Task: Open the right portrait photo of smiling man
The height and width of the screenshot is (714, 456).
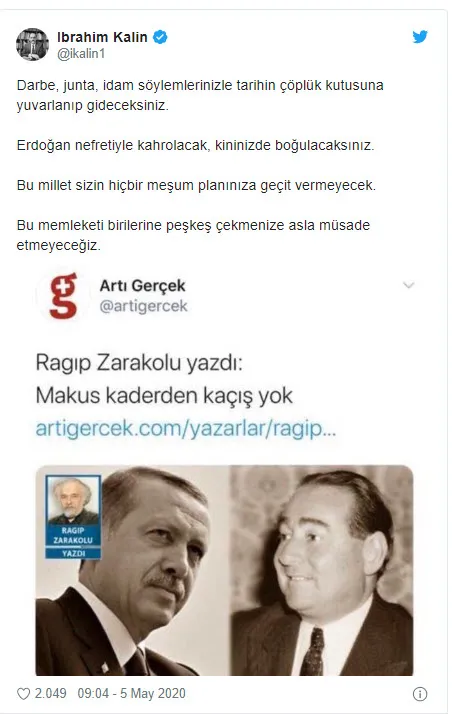Action: [322, 571]
